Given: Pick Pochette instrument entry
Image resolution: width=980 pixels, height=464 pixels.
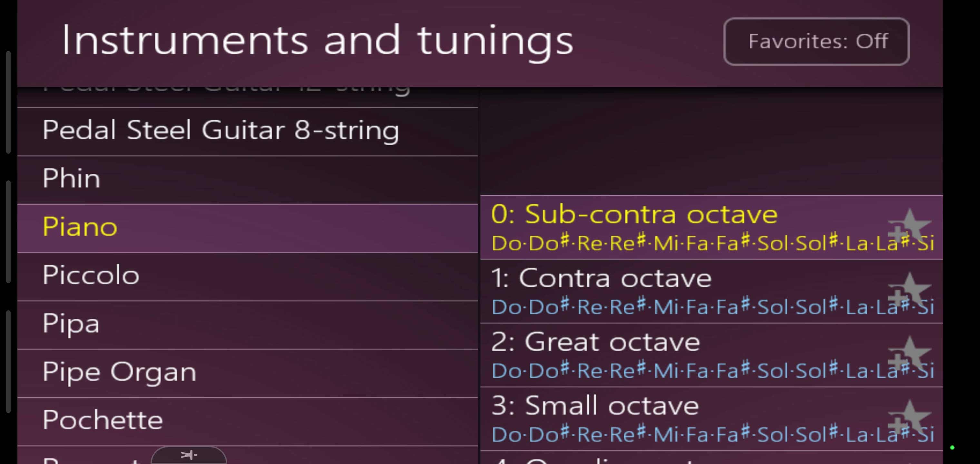Looking at the screenshot, I should [247, 421].
